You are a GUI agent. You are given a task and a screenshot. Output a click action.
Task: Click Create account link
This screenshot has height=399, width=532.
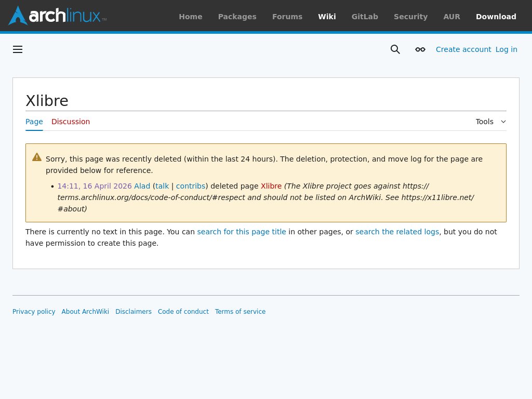click(463, 49)
